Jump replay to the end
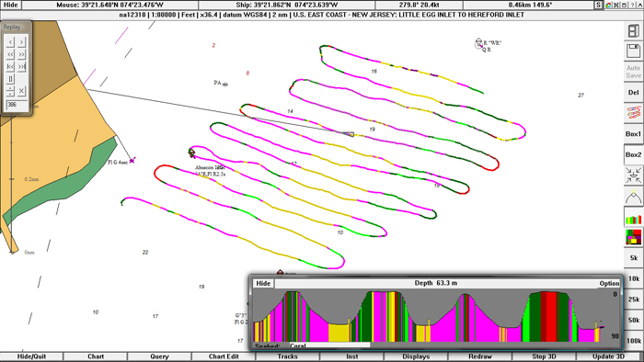Image resolution: width=644 pixels, height=362 pixels. click(x=21, y=66)
